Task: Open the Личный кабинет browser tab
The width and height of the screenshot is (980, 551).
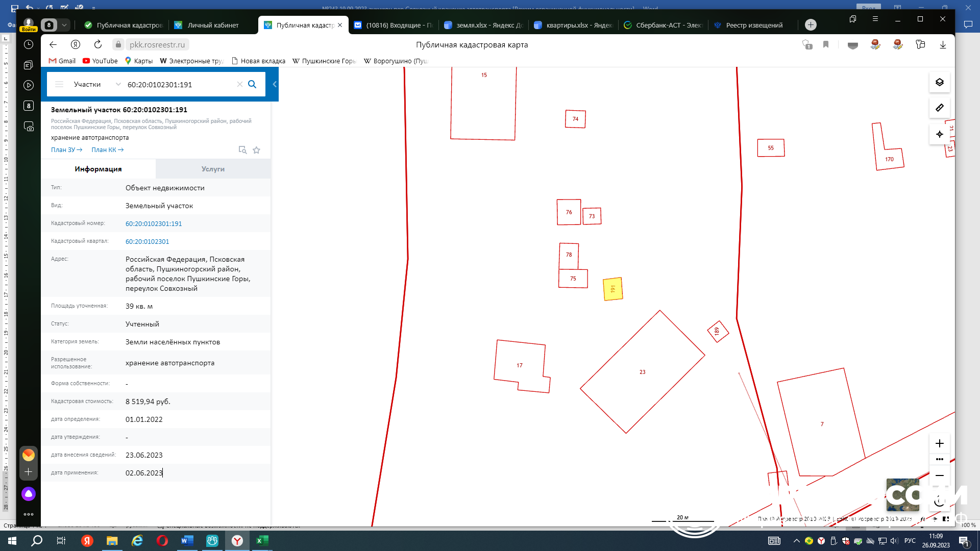Action: 212,25
